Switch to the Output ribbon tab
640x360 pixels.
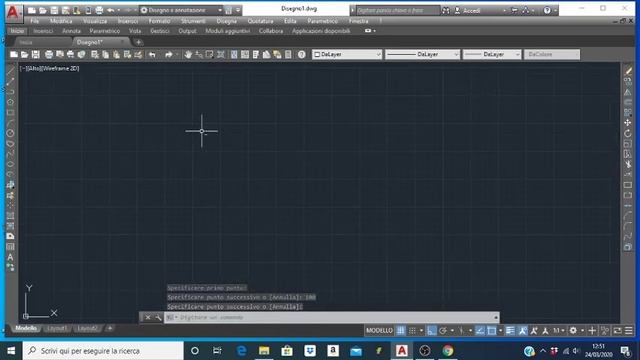(187, 31)
